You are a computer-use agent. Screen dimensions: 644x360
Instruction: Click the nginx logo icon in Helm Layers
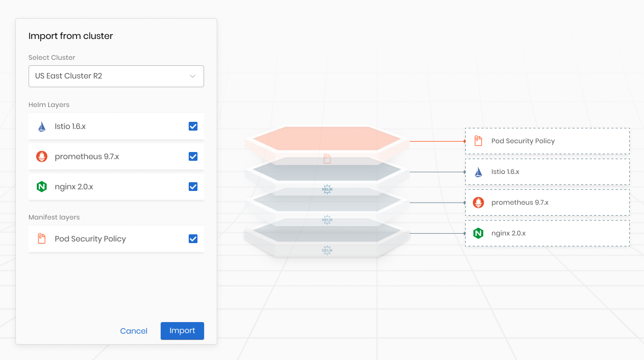click(41, 187)
